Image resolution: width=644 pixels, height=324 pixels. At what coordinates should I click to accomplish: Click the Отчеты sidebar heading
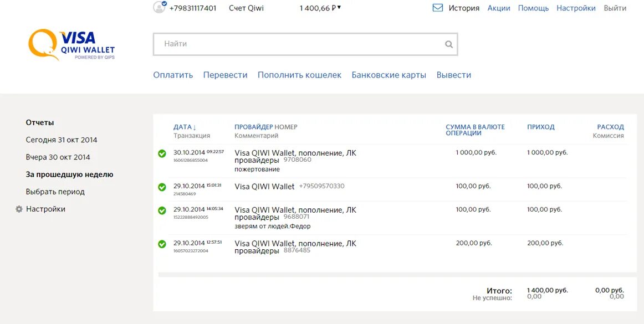(x=40, y=123)
